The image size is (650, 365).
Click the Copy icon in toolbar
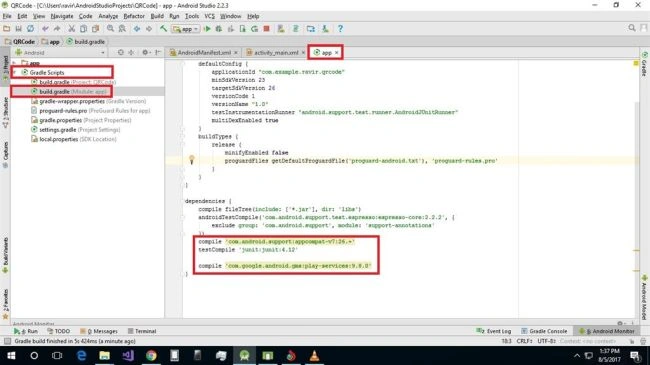83,29
